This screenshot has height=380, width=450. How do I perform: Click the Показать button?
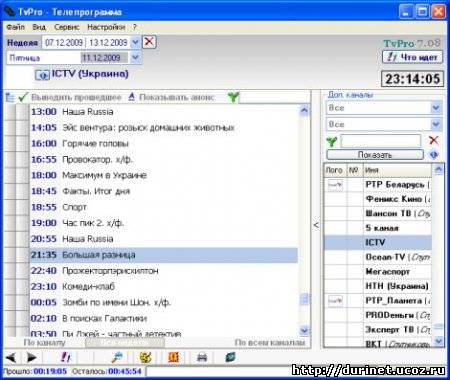tap(375, 155)
